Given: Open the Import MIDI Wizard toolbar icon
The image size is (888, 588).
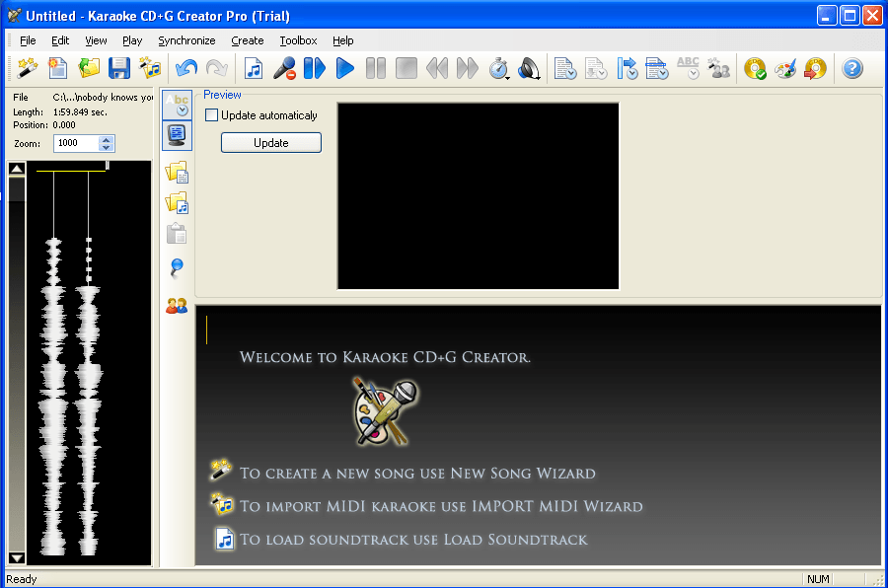Looking at the screenshot, I should [x=151, y=67].
